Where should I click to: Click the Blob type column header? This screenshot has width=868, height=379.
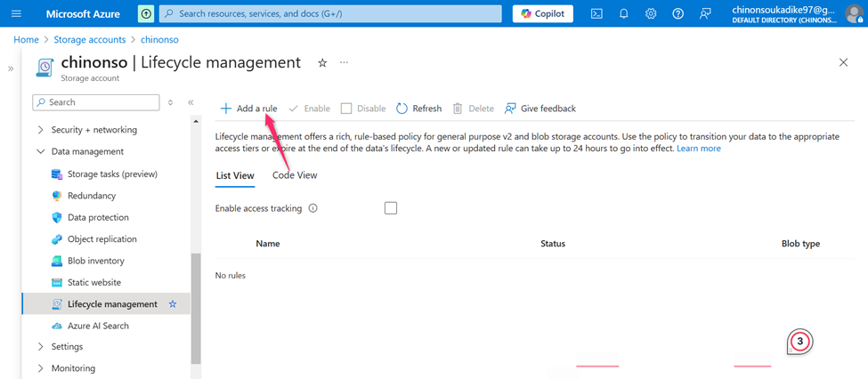800,244
